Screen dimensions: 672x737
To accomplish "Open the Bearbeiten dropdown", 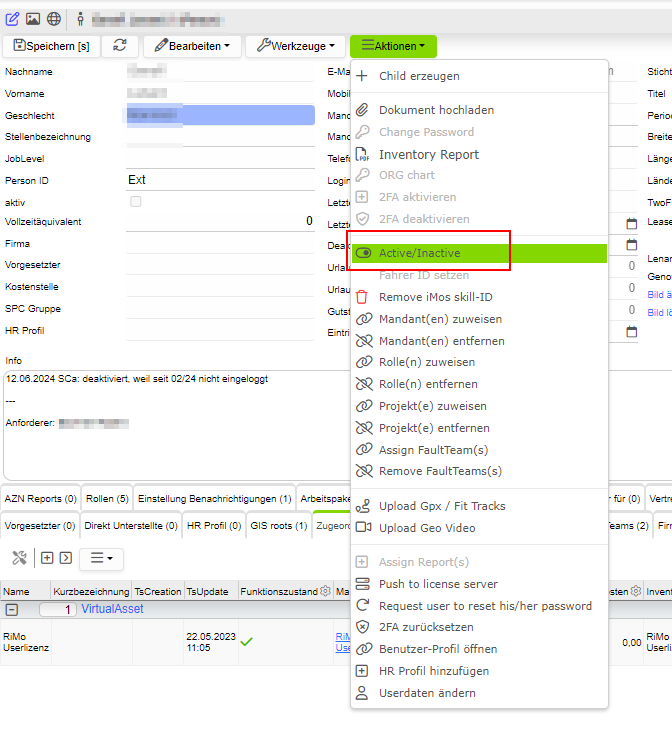I will pos(192,46).
